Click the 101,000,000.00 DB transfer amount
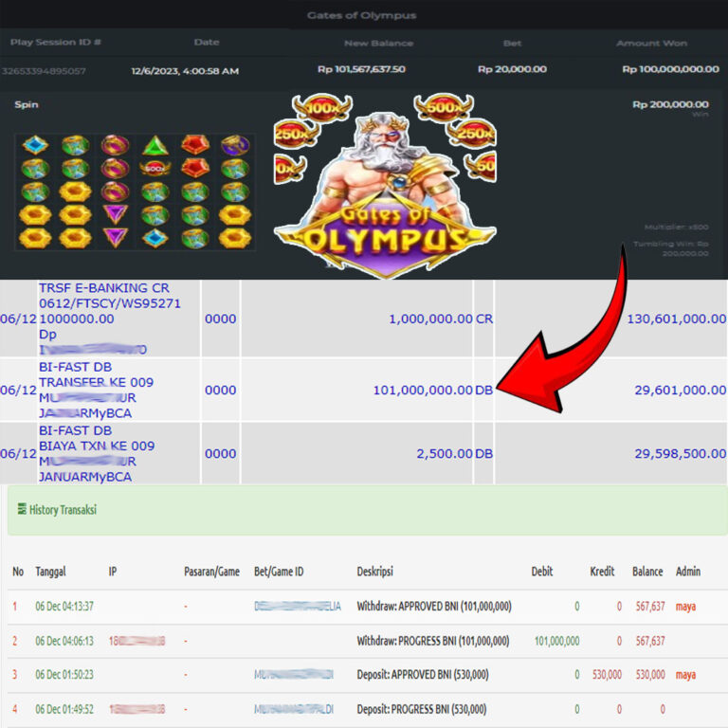728x728 pixels. click(x=432, y=390)
